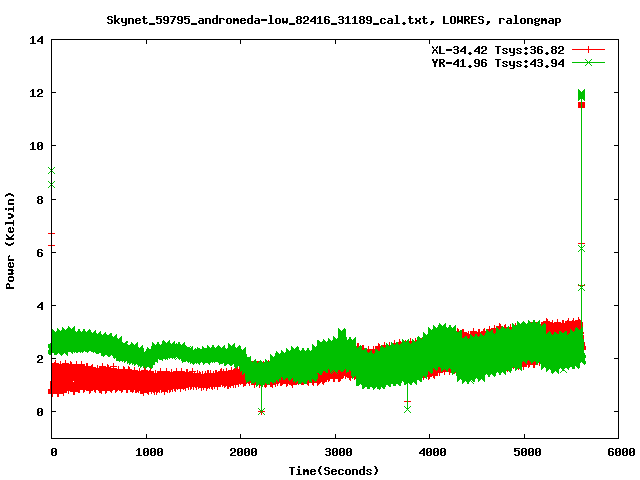Click the red square marker below 12 Kelvin
640x480 pixels.
coord(582,105)
